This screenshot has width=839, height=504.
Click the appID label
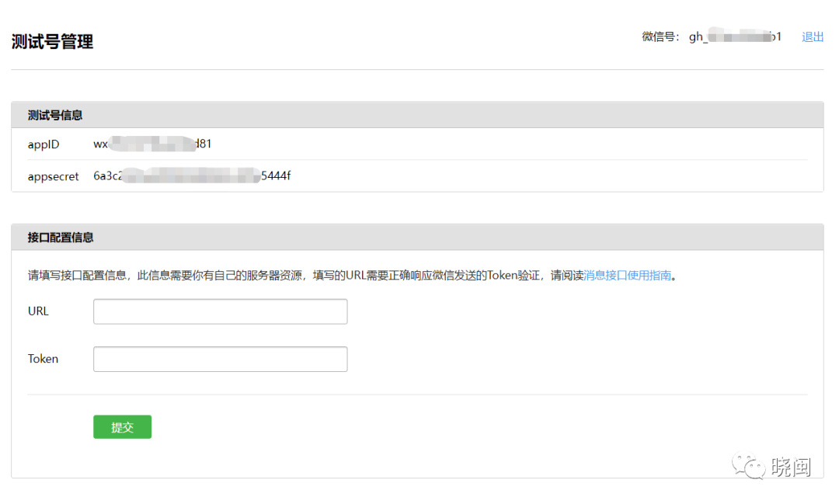pos(43,144)
